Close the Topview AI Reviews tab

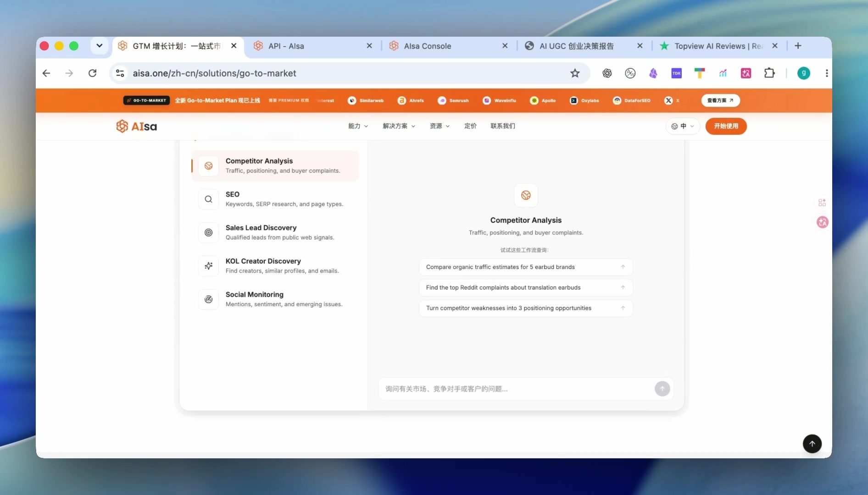point(774,46)
